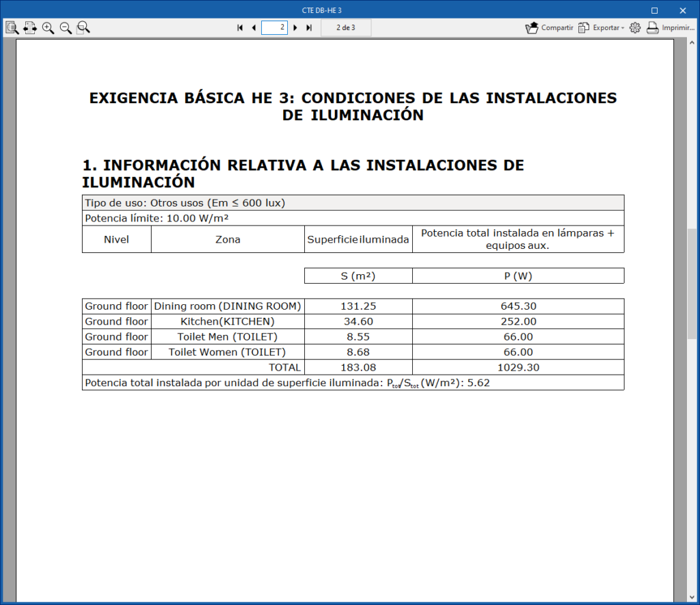Click the 'S (m²)' unit cell
Image resolution: width=700 pixels, height=605 pixels.
click(358, 276)
